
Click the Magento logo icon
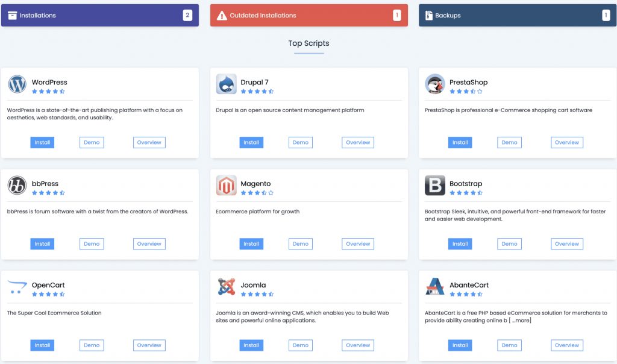(x=226, y=186)
